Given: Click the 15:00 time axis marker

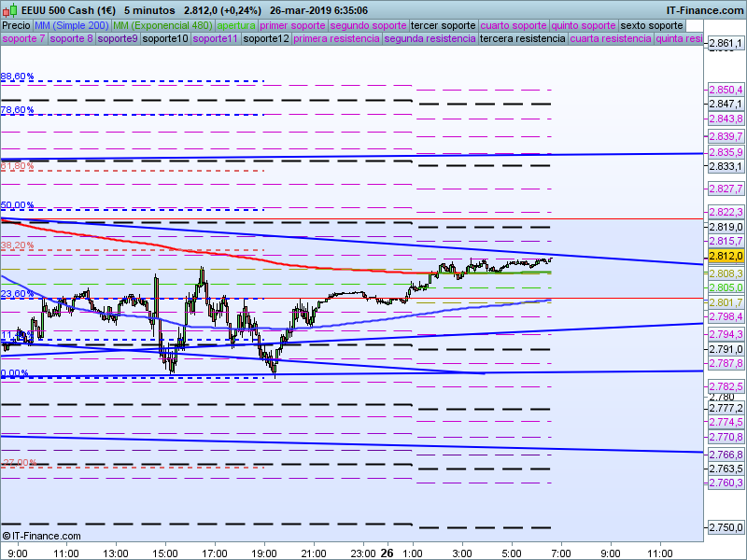Looking at the screenshot, I should (165, 553).
